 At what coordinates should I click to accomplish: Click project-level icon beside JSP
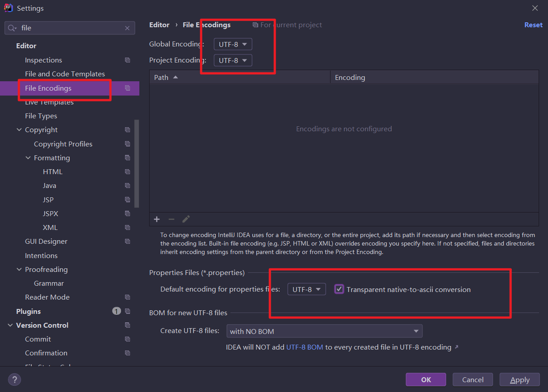pyautogui.click(x=128, y=200)
